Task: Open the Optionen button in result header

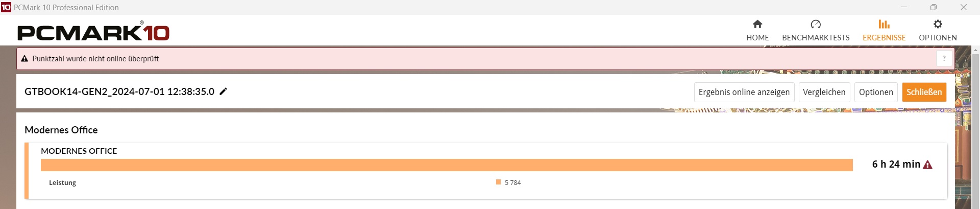Action: pos(876,92)
